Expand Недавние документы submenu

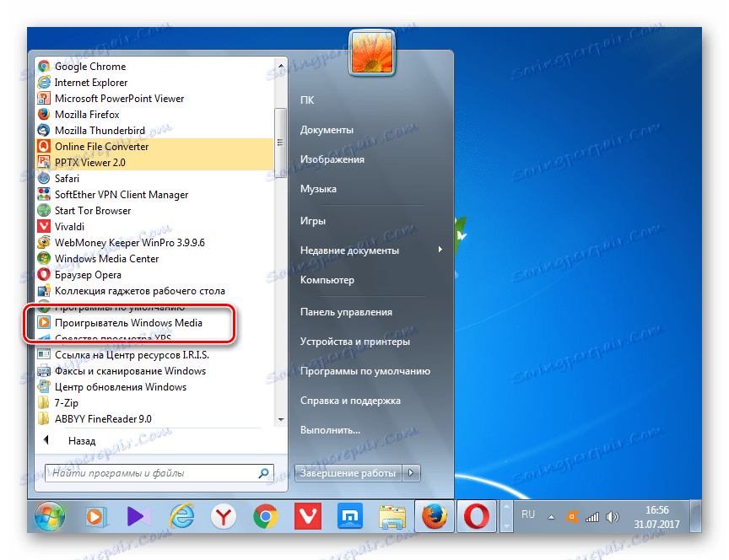[370, 250]
